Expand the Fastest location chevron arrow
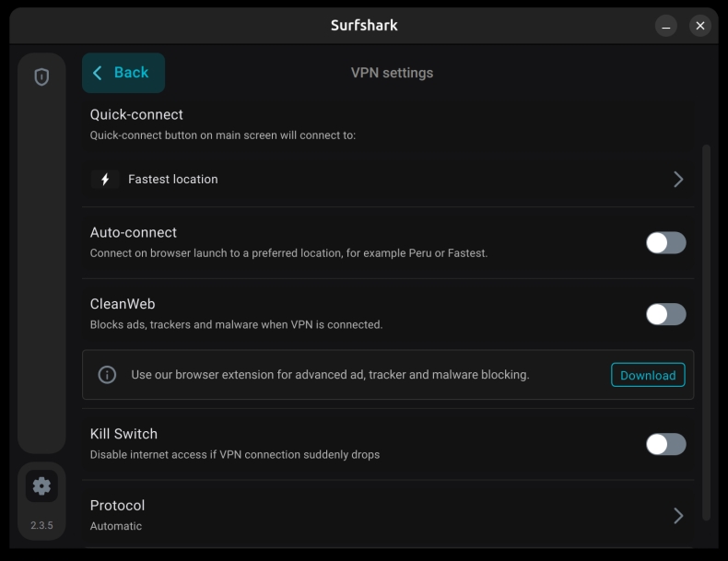 click(678, 180)
